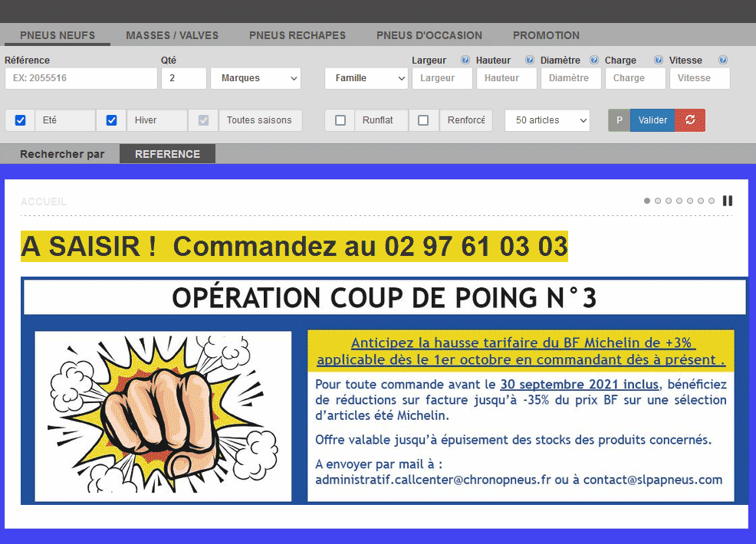Click the Qté quantity field

coord(184,78)
